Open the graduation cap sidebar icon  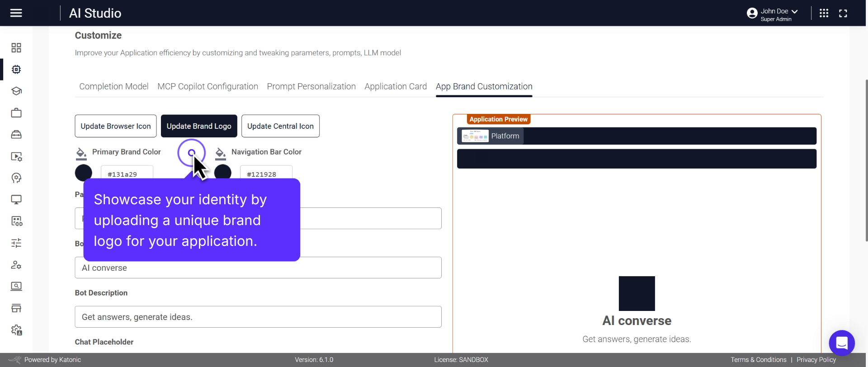click(x=16, y=91)
